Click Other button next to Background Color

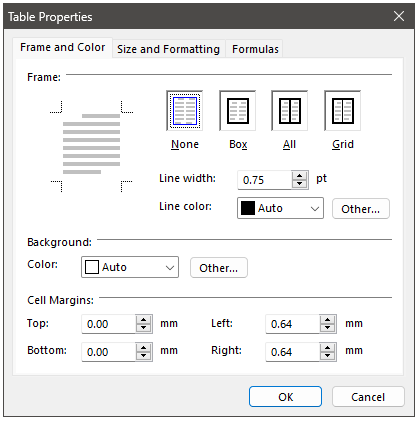(219, 268)
